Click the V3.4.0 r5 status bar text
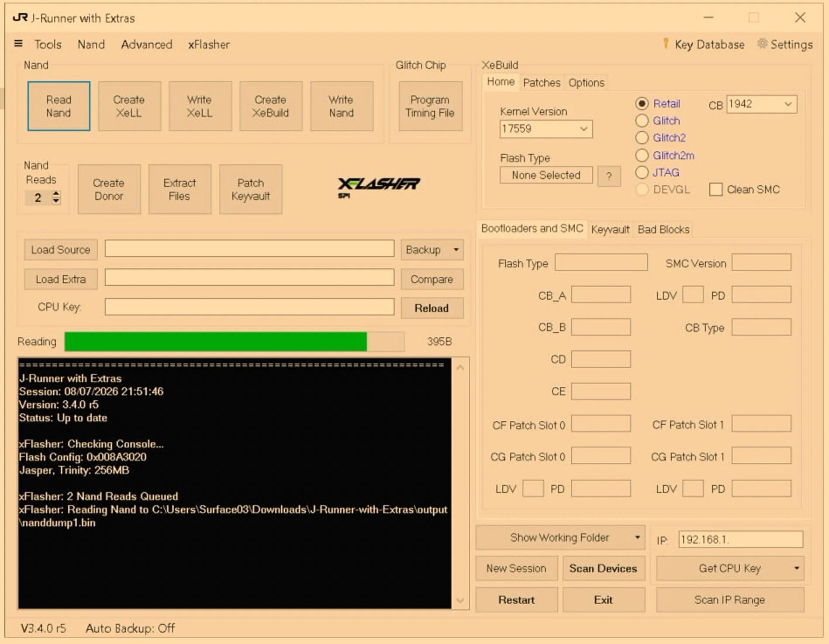 [x=43, y=628]
